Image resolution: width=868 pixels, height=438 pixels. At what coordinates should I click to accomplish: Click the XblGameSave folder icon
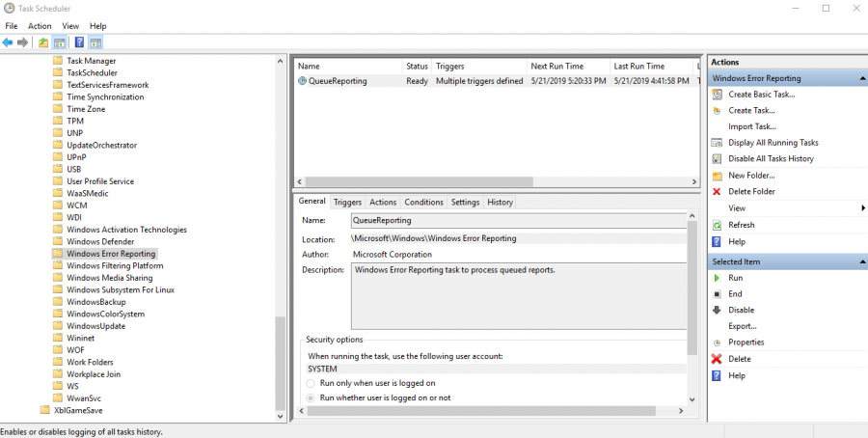[44, 410]
